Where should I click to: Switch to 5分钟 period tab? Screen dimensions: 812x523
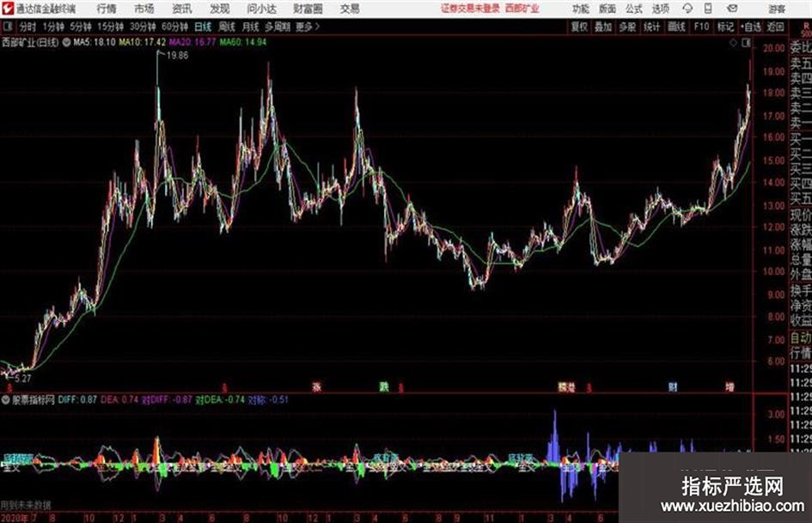[81, 27]
